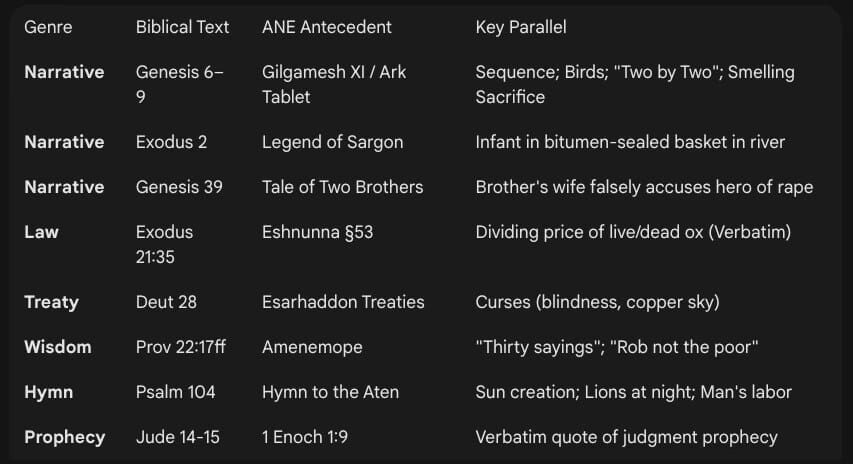Select the Genesis 6–9 cell

(180, 84)
